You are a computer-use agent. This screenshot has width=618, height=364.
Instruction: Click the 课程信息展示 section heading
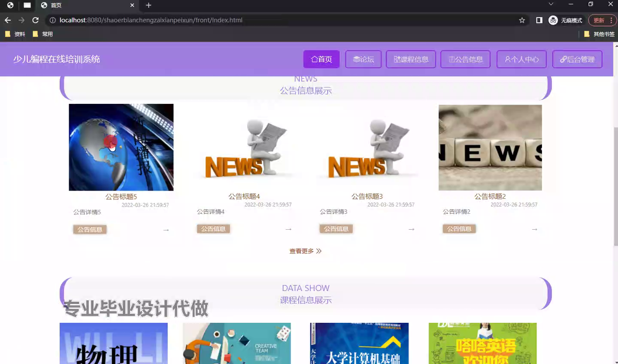click(306, 300)
